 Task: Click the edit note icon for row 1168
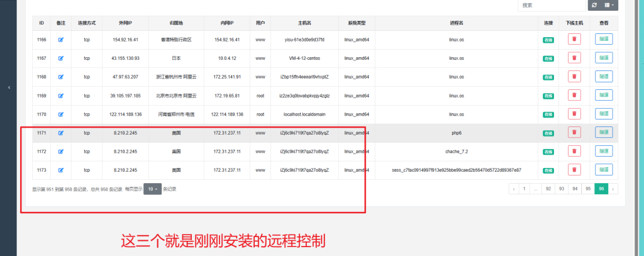click(61, 77)
